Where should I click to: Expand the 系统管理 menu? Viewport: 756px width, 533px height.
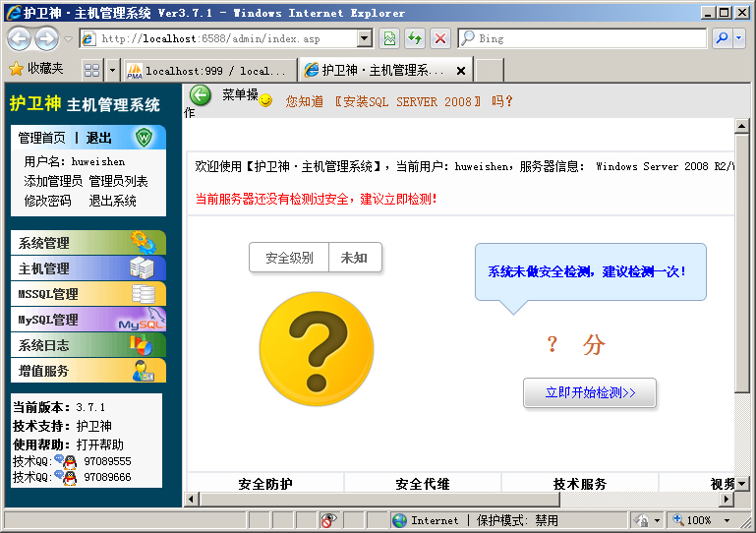(88, 243)
